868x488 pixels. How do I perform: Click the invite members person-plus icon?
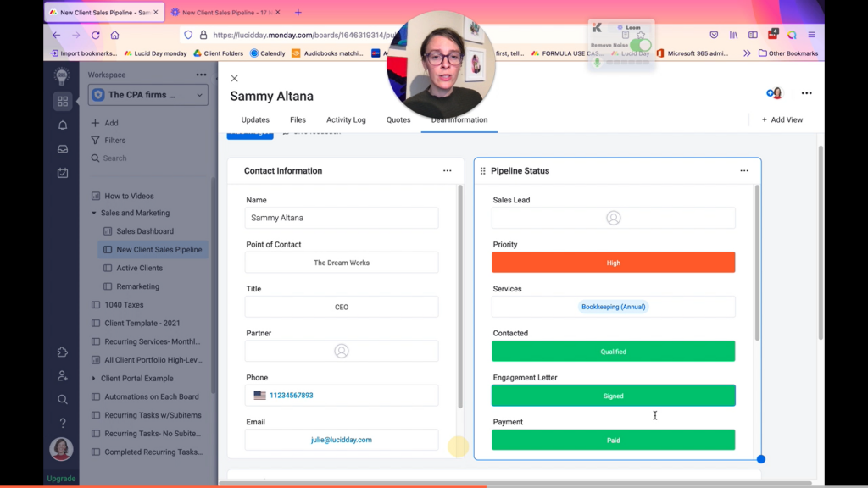[63, 375]
